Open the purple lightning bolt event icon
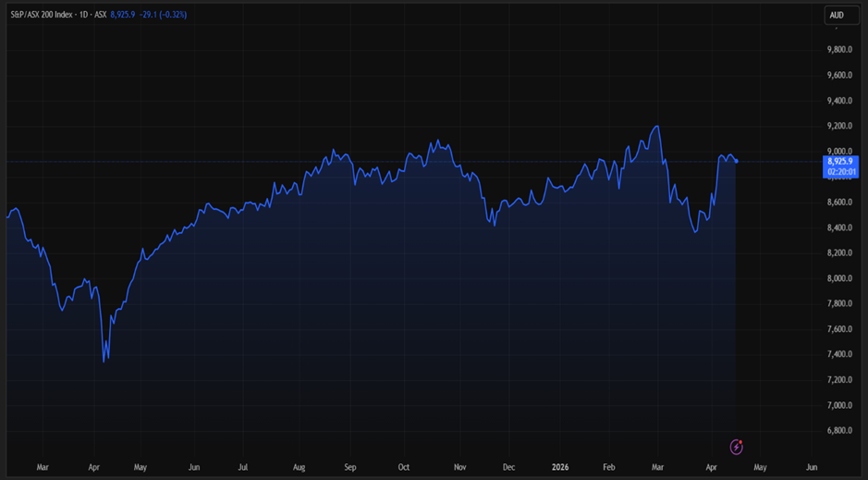This screenshot has height=480, width=868. point(737,447)
